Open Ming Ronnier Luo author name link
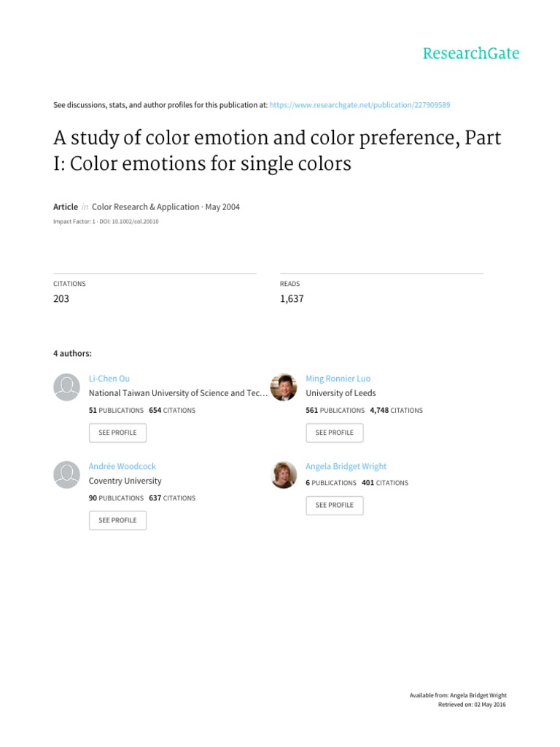 point(338,379)
